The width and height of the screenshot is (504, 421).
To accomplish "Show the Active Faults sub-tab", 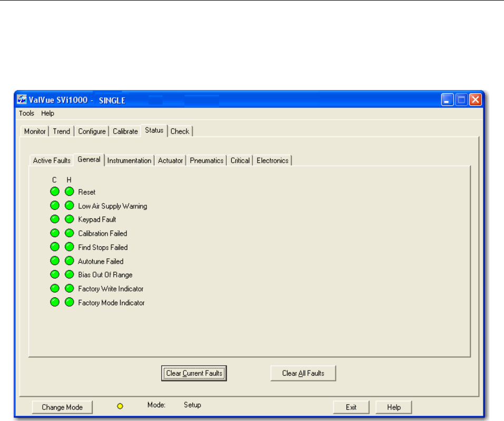I will 52,161.
